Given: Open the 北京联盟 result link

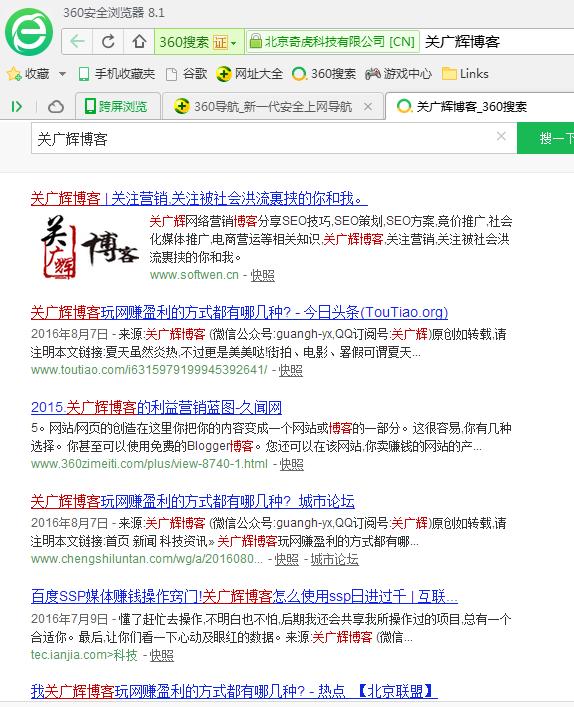Looking at the screenshot, I should 234,690.
